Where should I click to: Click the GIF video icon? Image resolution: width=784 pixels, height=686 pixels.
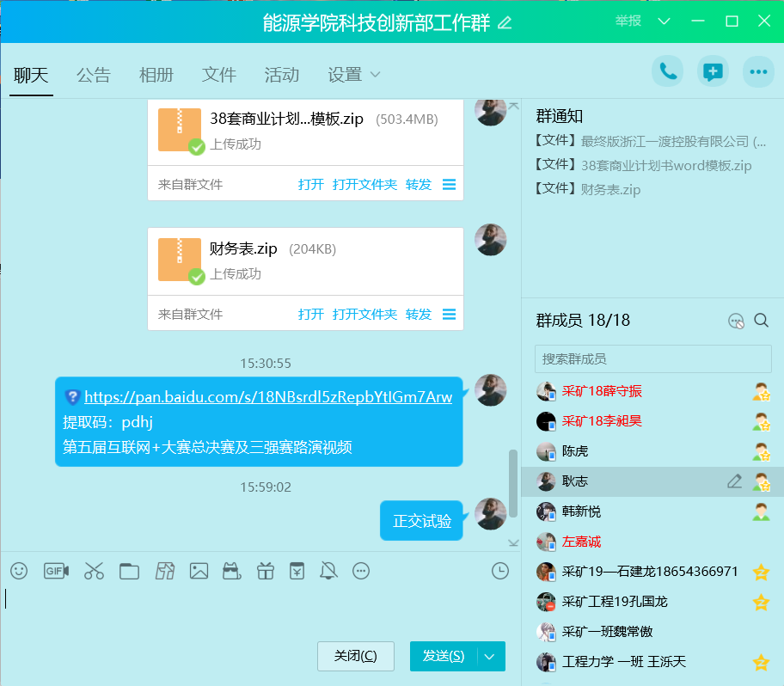coord(56,571)
